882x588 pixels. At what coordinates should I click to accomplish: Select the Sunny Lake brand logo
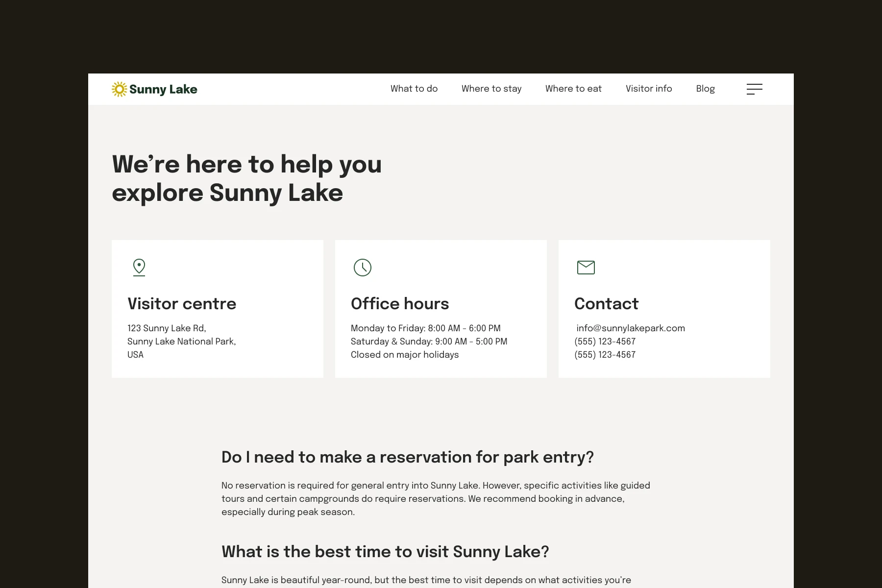(x=154, y=89)
